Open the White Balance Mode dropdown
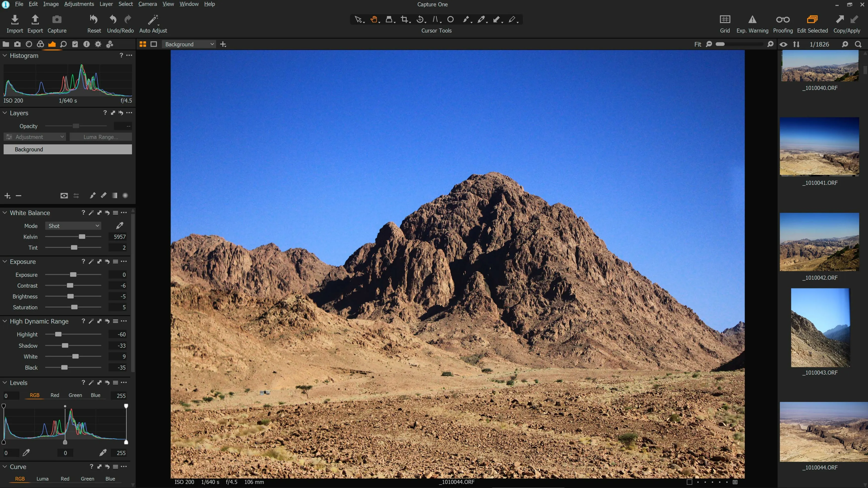This screenshot has height=488, width=868. (73, 226)
